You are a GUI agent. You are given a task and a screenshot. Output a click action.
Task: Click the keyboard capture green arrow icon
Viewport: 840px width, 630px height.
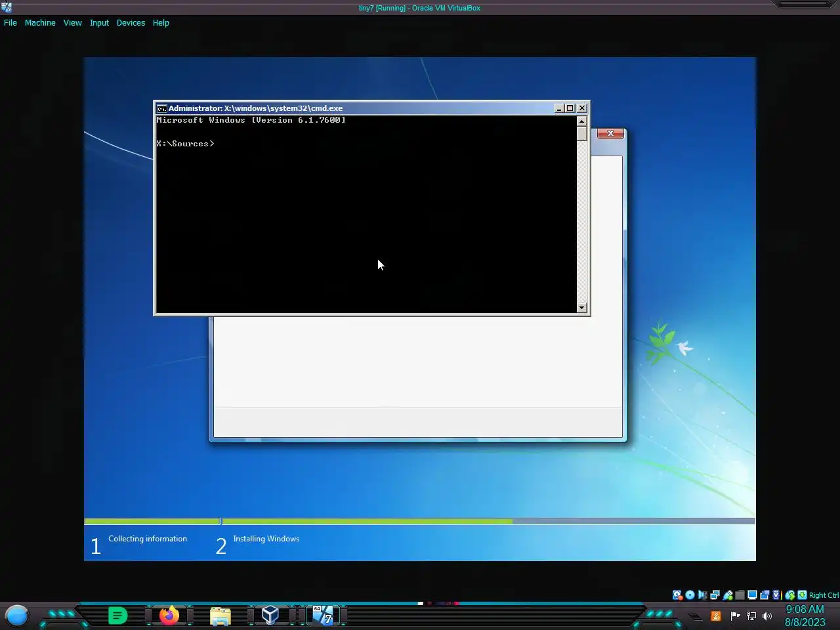click(802, 595)
